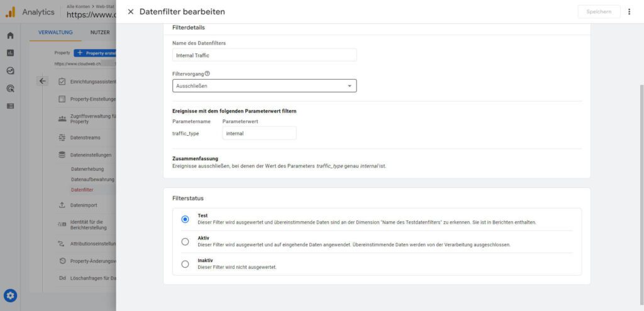The width and height of the screenshot is (644, 311).
Task: Open Datenstreams in the admin menu
Action: pos(85,138)
